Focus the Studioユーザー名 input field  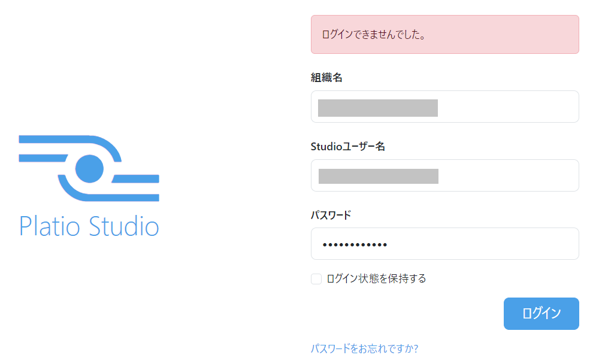coord(444,175)
